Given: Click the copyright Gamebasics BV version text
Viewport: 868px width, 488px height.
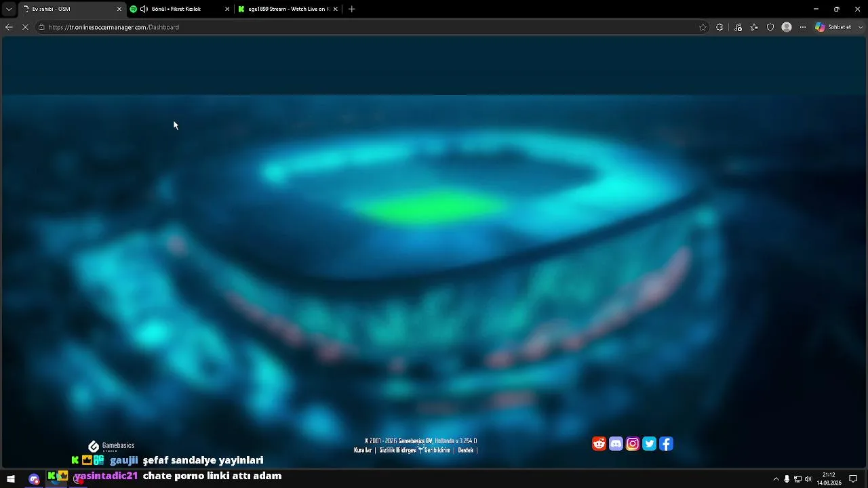Looking at the screenshot, I should (420, 441).
